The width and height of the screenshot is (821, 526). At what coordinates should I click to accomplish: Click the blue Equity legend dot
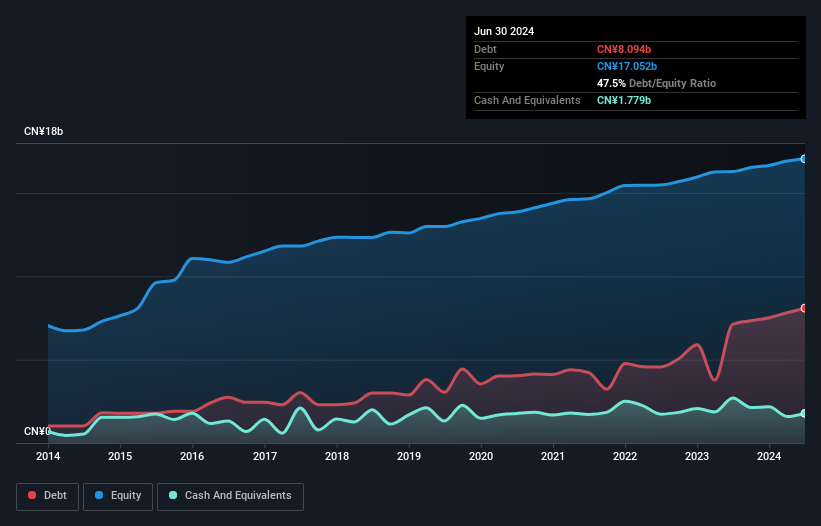99,495
